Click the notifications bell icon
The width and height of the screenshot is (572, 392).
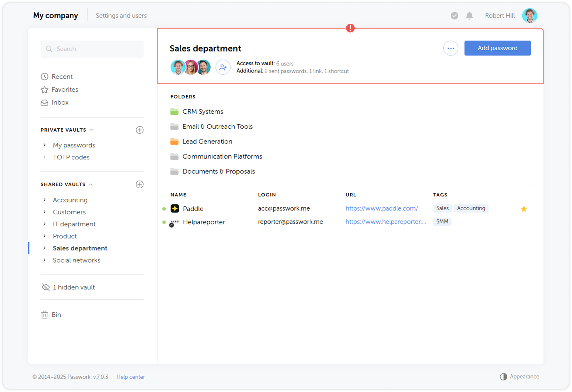point(469,16)
